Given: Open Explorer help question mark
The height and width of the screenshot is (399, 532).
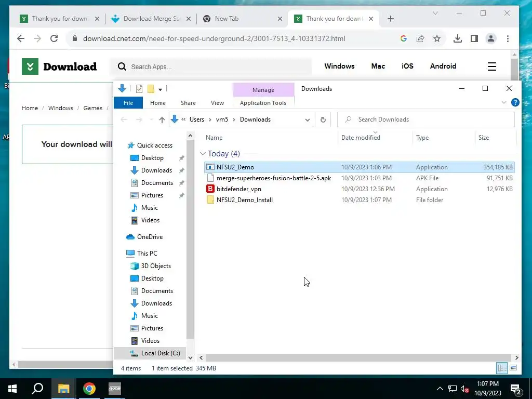Looking at the screenshot, I should click(x=515, y=102).
